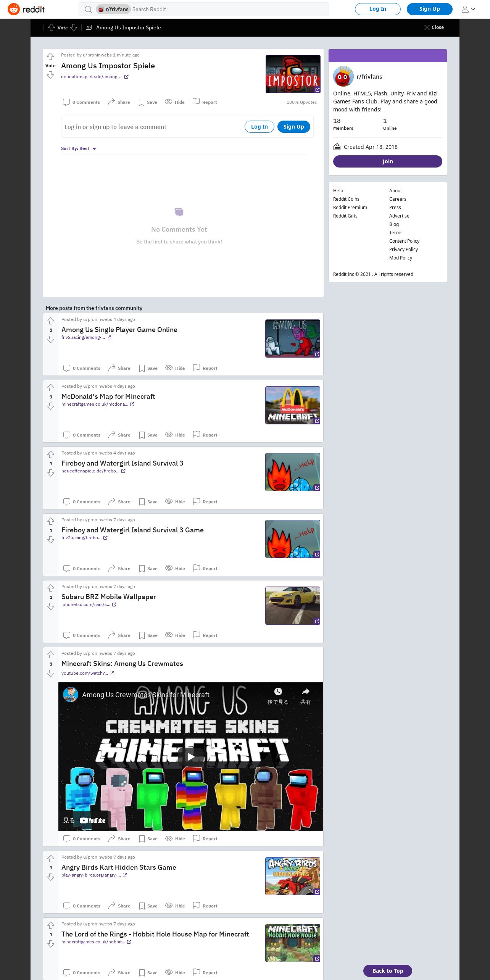Screen dimensions: 490x980
Task: Share Angry Birds Kart Hidden Stars Game
Action: pyautogui.click(x=119, y=906)
